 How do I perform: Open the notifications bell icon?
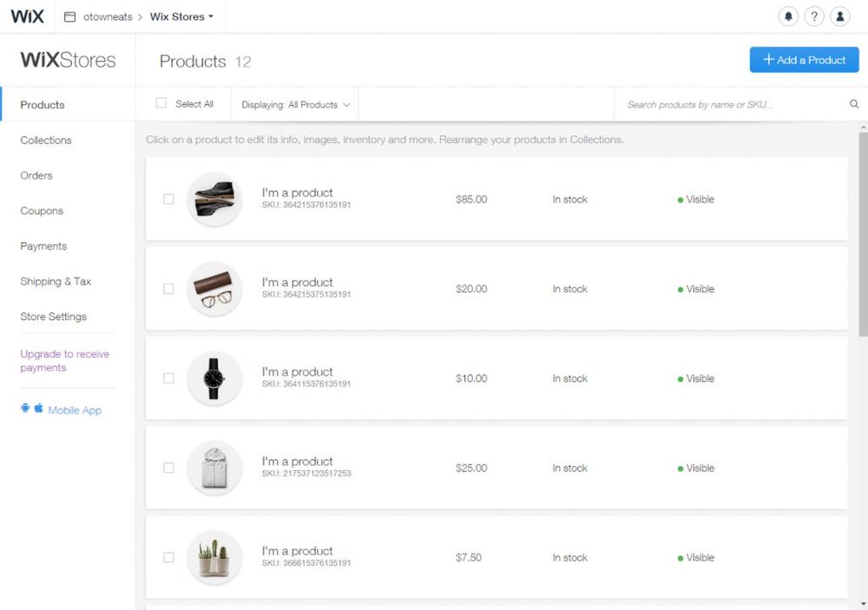coord(788,16)
